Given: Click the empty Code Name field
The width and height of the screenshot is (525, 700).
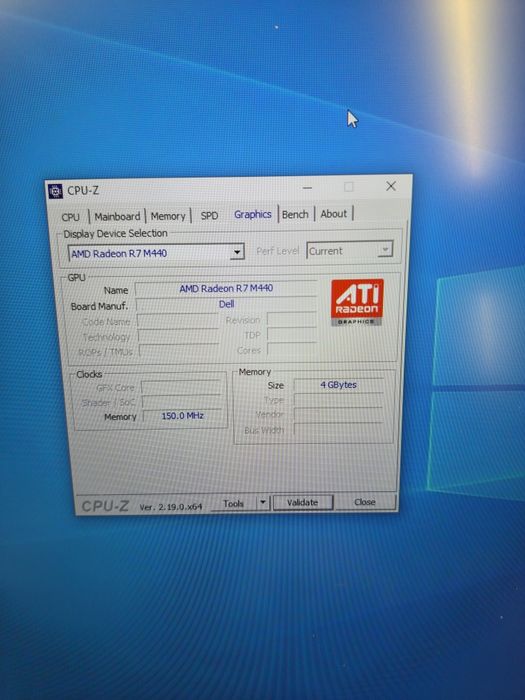Looking at the screenshot, I should [178, 321].
